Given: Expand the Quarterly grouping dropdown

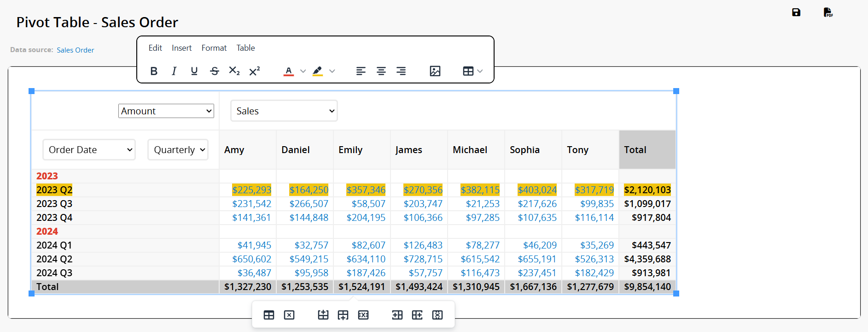Looking at the screenshot, I should tap(178, 150).
